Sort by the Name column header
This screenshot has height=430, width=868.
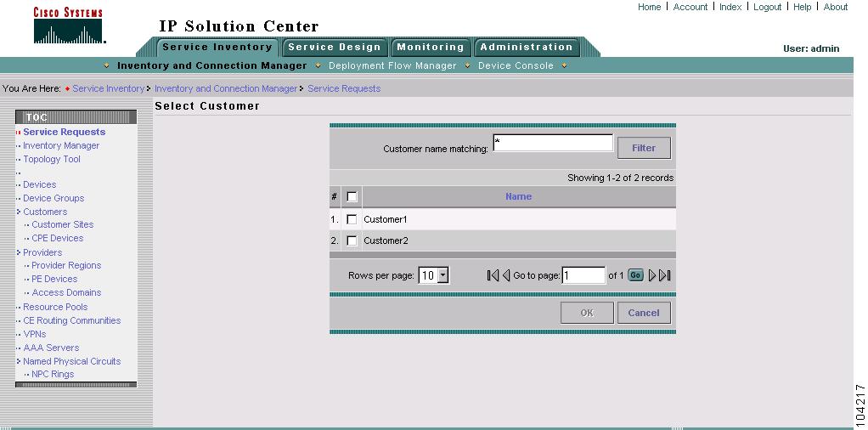click(519, 196)
